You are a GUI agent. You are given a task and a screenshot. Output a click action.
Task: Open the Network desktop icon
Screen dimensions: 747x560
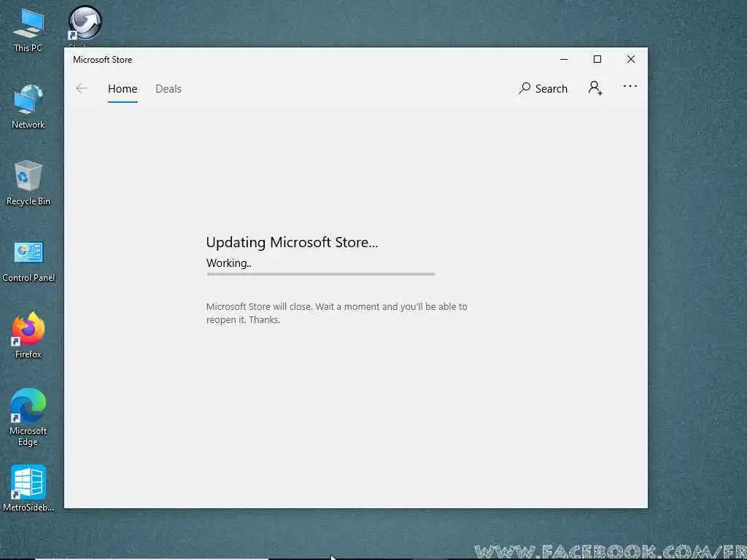[28, 106]
